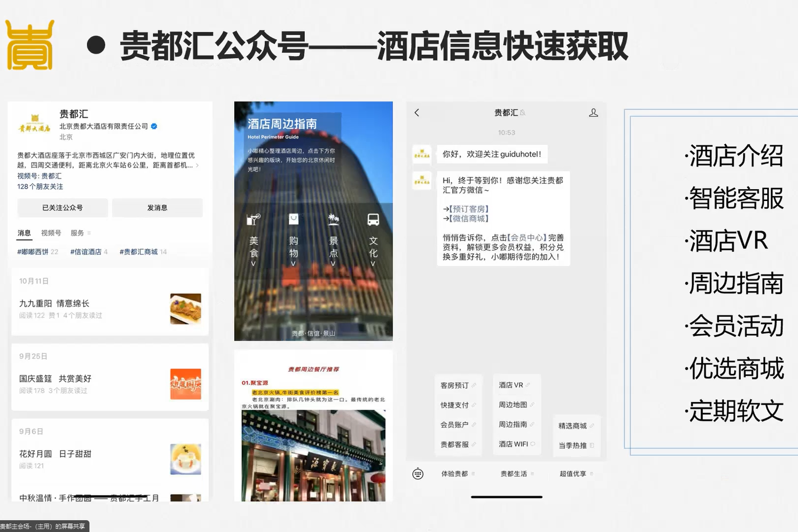Open the 【会员中心】 link in chat

point(527,237)
